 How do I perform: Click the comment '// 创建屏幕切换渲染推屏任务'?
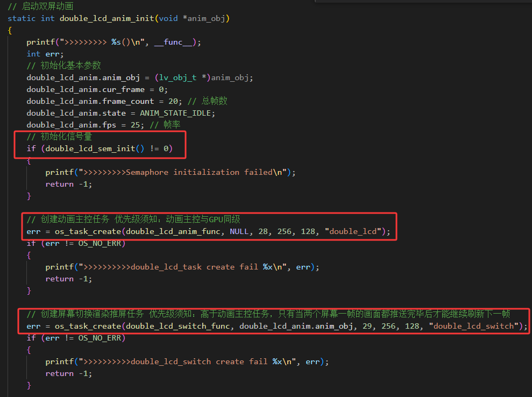pyautogui.click(x=85, y=314)
